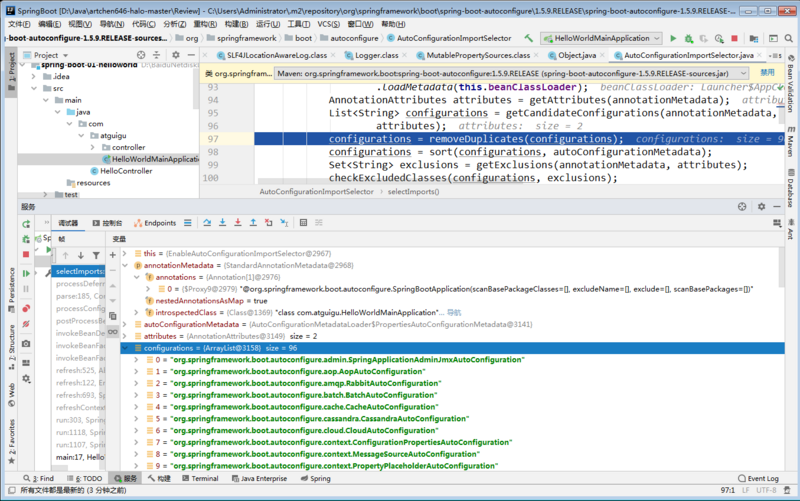Click the Resume Program icon in Services sidebar
This screenshot has width=800, height=501.
tap(26, 273)
